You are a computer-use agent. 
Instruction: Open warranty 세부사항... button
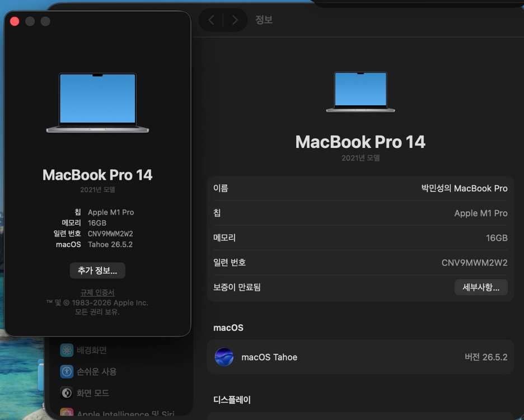click(481, 287)
